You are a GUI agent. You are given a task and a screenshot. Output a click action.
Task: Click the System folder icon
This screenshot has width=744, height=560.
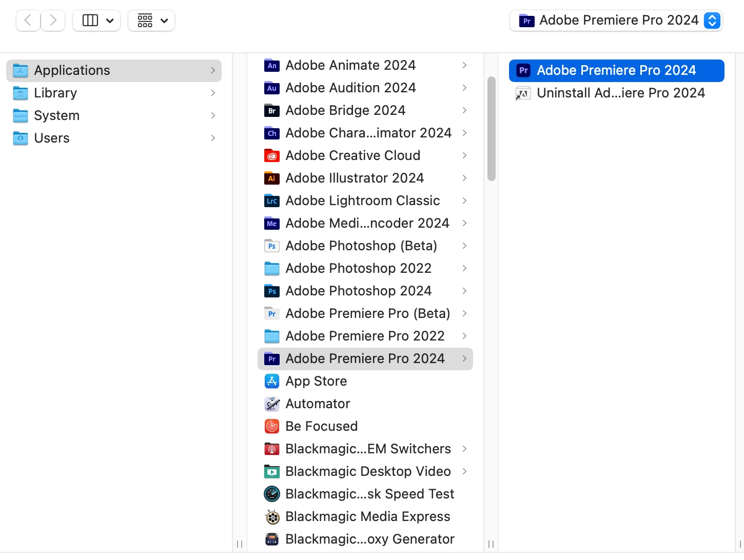[21, 115]
